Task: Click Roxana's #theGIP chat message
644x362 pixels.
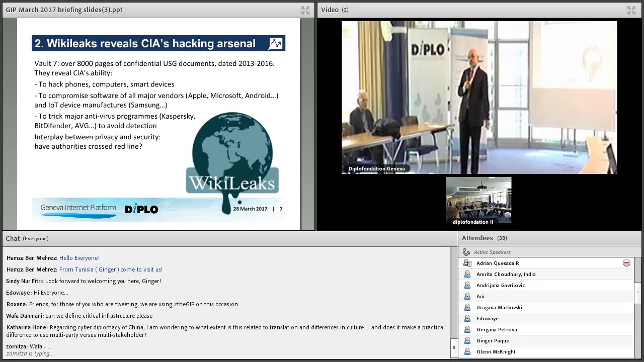Action: tap(122, 304)
